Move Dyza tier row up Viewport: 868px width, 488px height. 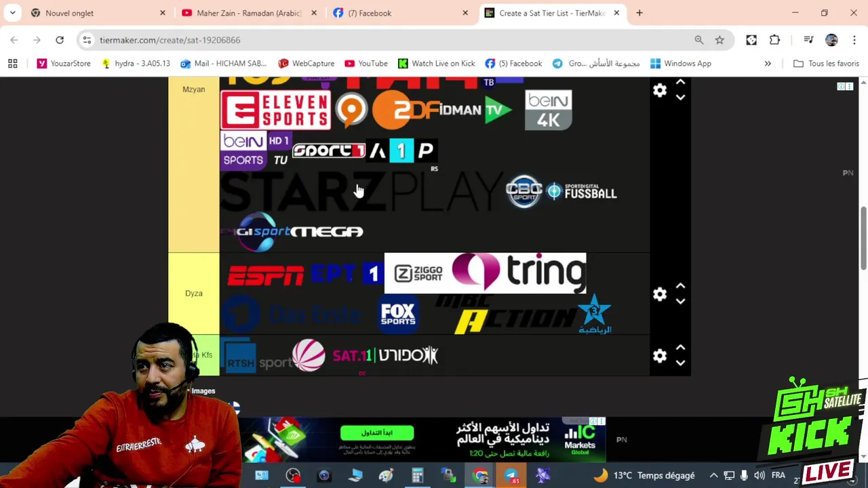coord(681,286)
